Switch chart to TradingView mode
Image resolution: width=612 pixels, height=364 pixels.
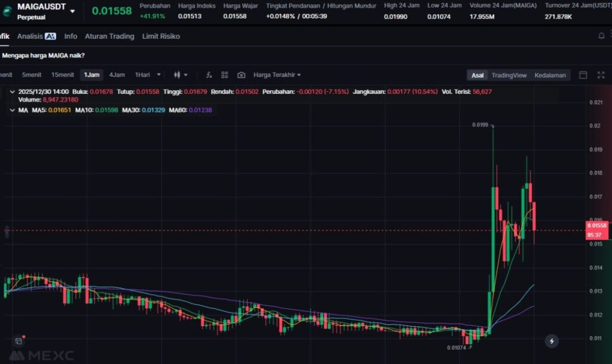[509, 75]
